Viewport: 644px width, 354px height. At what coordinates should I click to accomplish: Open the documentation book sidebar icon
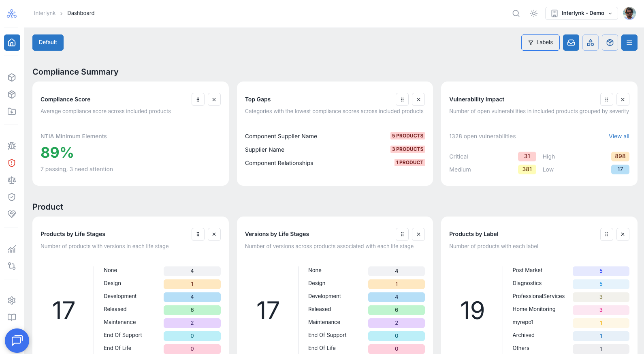[12, 318]
